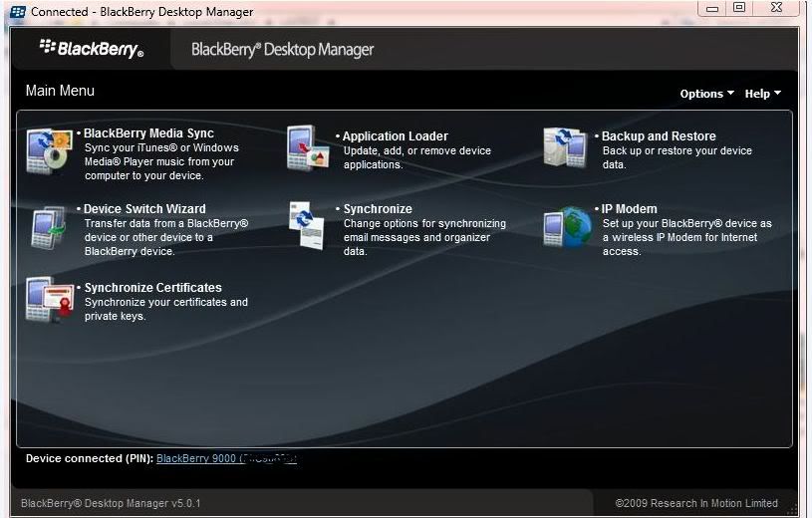
Task: Select the Backup and Restore title
Action: coord(659,136)
